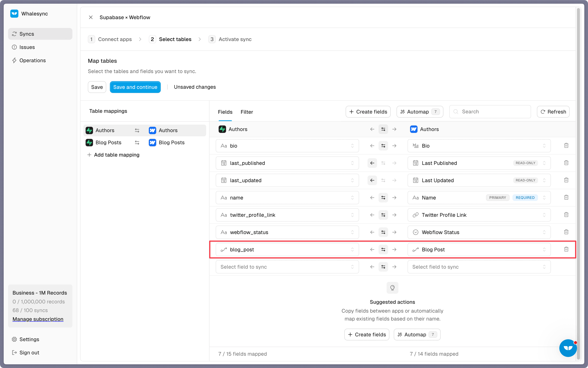Open Settings in the sidebar
The height and width of the screenshot is (368, 588).
40,339
